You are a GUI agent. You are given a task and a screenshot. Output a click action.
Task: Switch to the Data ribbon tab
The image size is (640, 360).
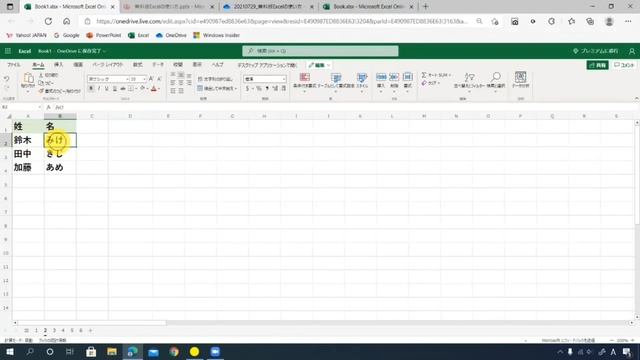tap(158, 65)
